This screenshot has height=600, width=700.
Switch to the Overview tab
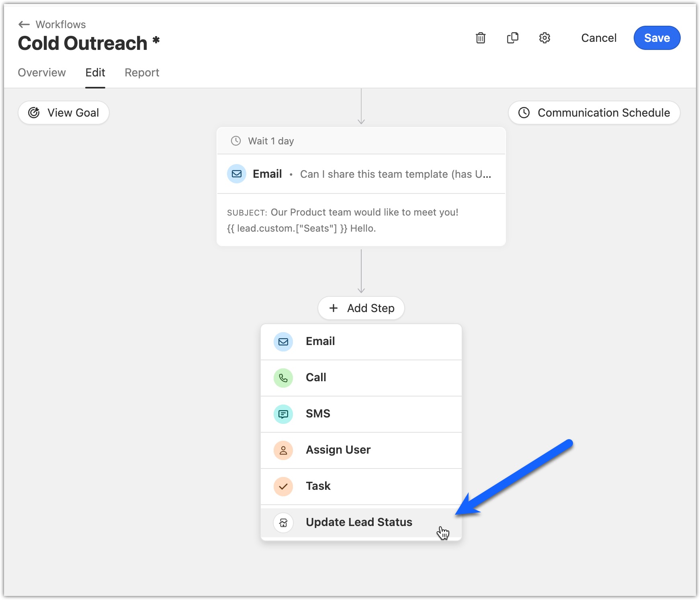[x=41, y=72]
